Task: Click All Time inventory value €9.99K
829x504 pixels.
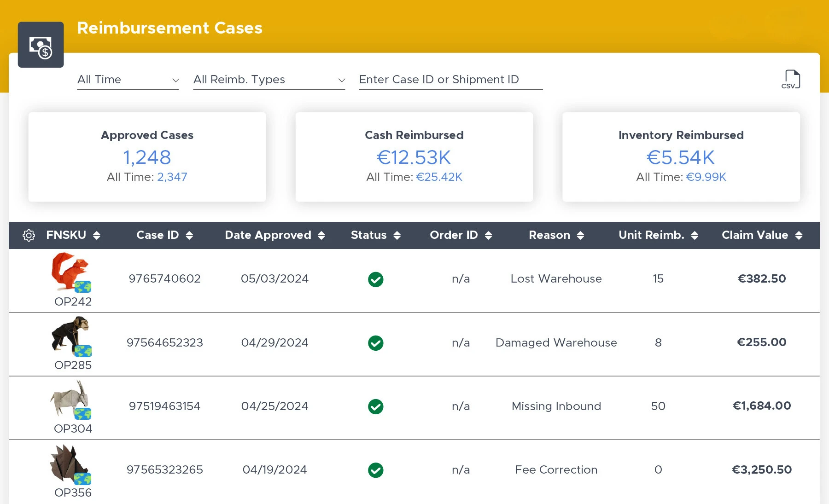Action: [x=706, y=177]
